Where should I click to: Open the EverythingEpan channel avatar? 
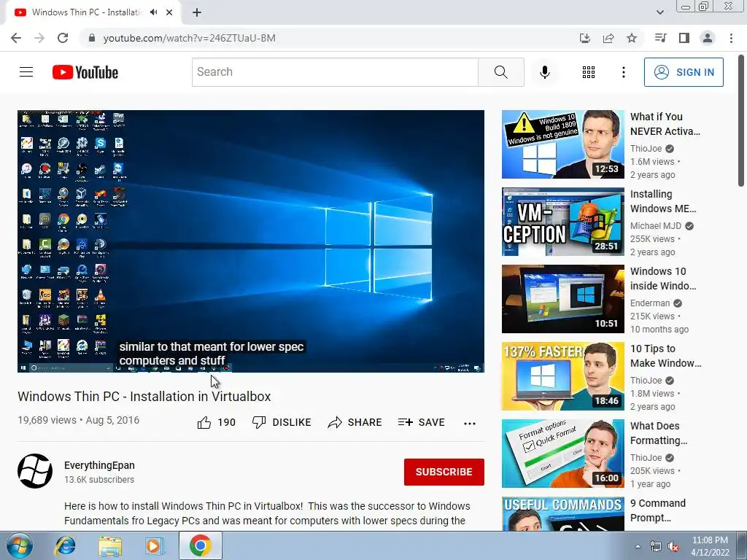(x=35, y=471)
